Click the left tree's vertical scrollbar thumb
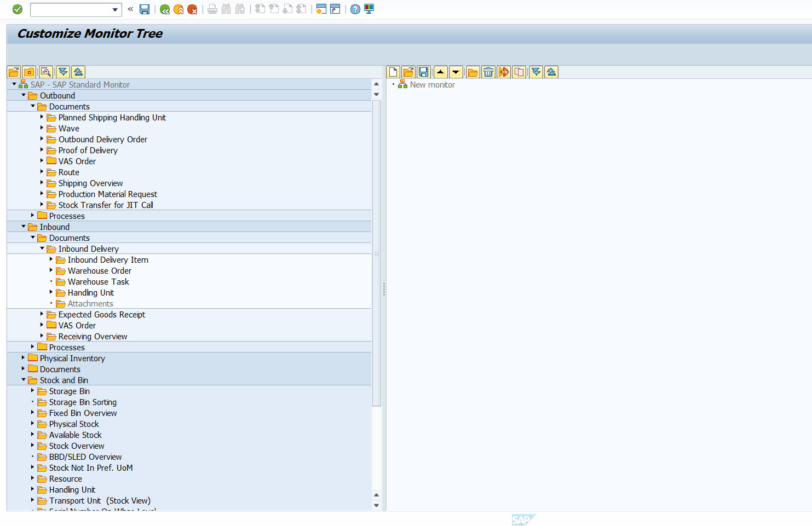 376,252
